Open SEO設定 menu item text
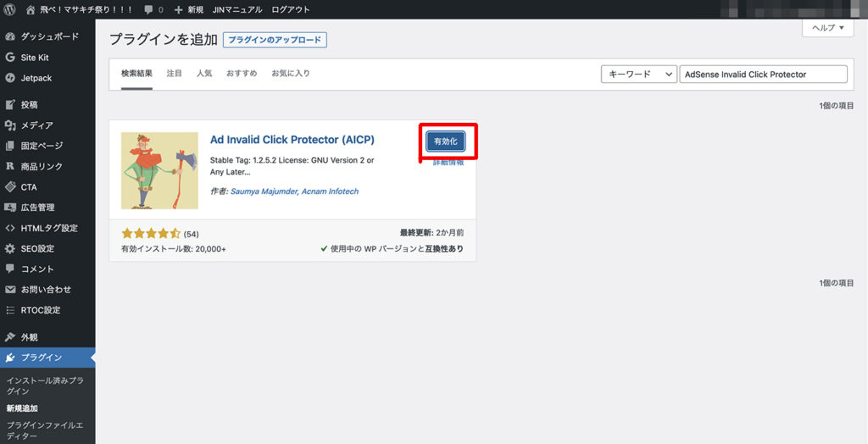868x444 pixels. pyautogui.click(x=37, y=248)
